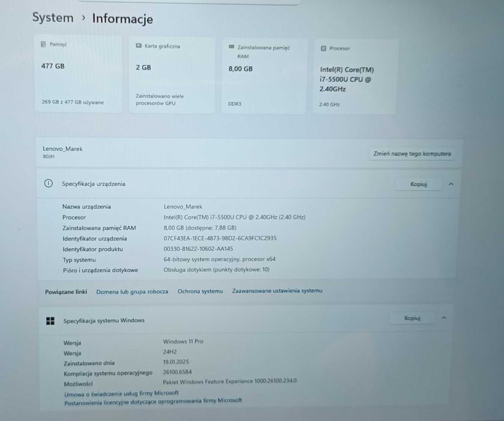
Task: Open the 477 GB storage card
Action: (x=79, y=74)
